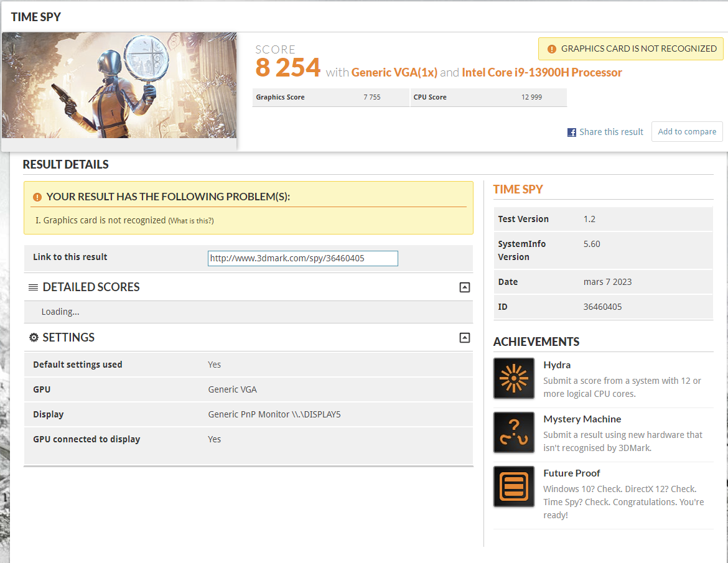Click the Loading... text in Detailed Scores
The image size is (728, 563).
click(x=60, y=312)
